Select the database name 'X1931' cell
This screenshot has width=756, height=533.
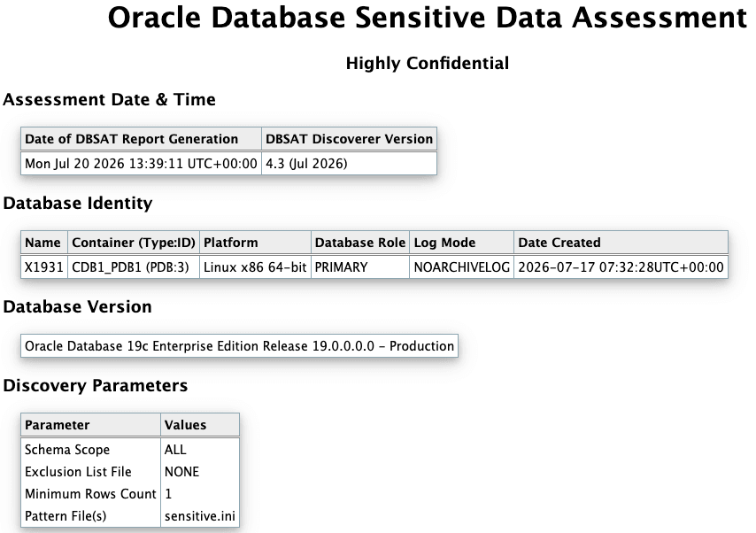(x=44, y=267)
